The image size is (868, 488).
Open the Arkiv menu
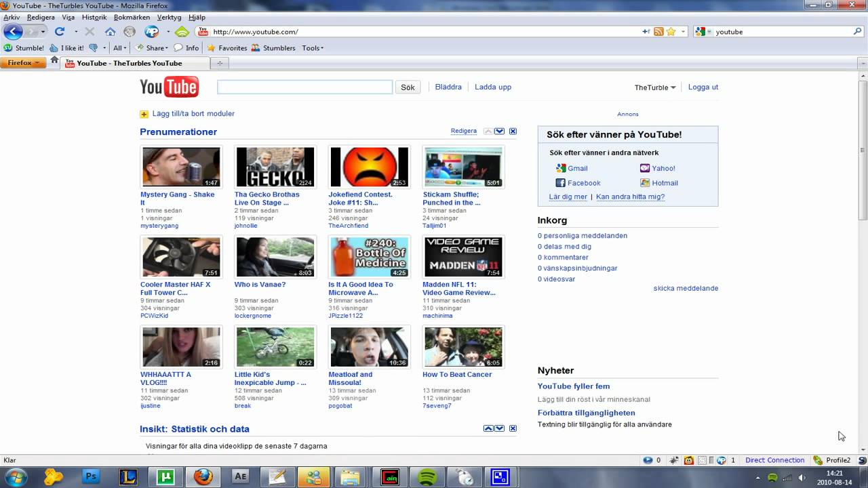pyautogui.click(x=12, y=18)
